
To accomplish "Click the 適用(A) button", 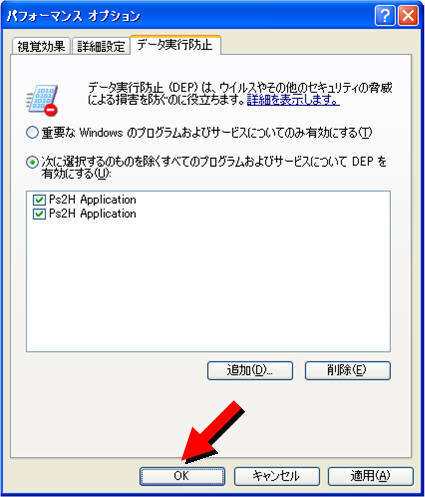I will click(371, 476).
